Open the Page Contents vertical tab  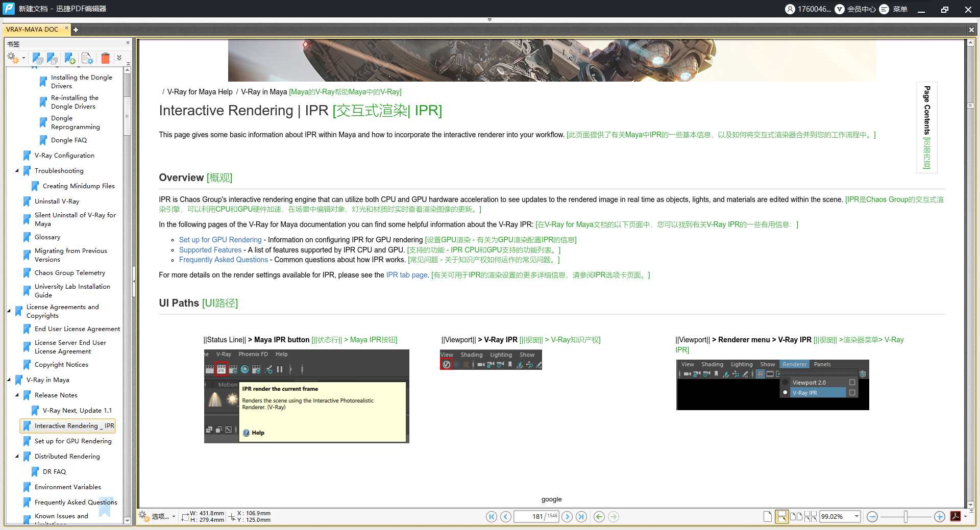pyautogui.click(x=927, y=128)
